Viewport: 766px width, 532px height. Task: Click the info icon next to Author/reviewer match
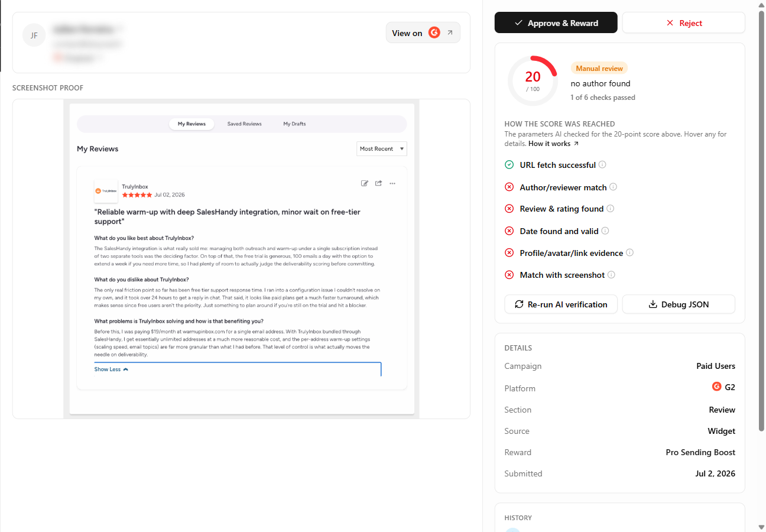tap(614, 187)
